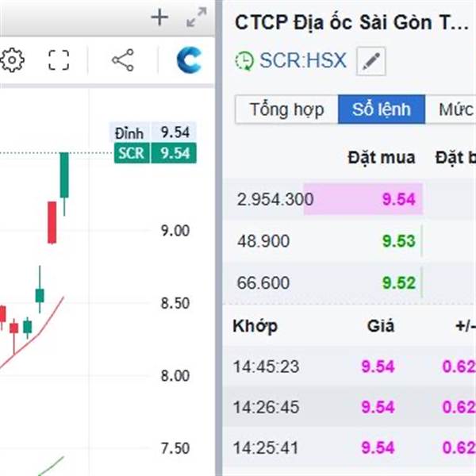Select bid price 9.53 in order book
The width and height of the screenshot is (476, 476).
pyautogui.click(x=398, y=241)
